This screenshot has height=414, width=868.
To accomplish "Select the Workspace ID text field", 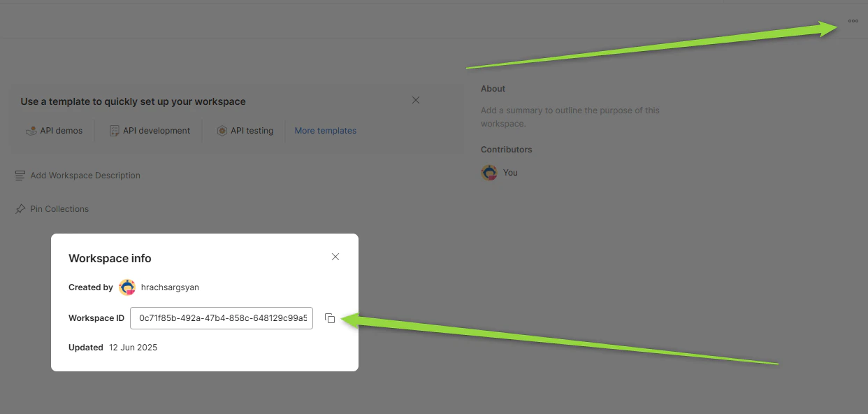I will click(222, 317).
